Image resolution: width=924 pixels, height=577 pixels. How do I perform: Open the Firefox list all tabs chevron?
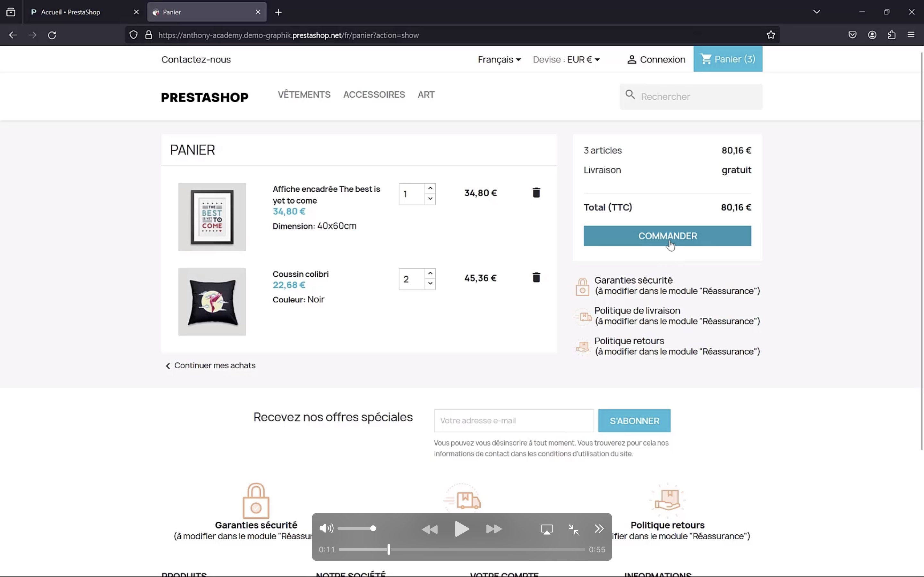tap(817, 12)
